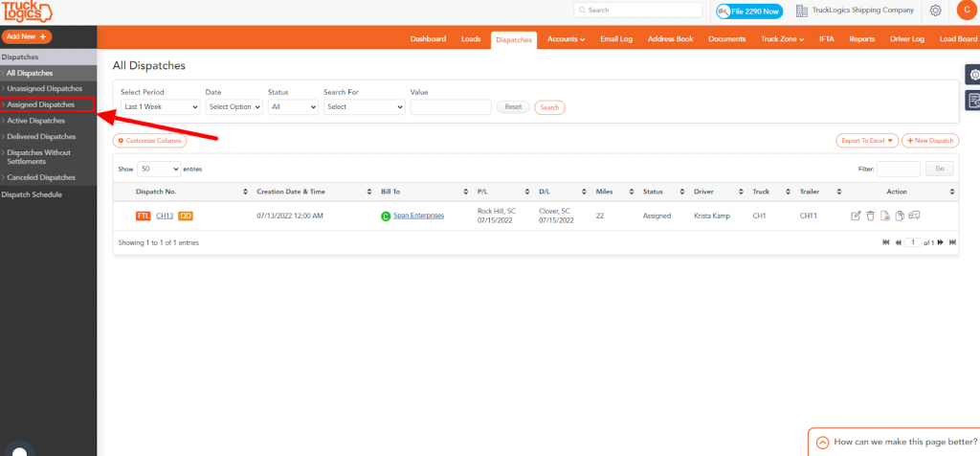Image resolution: width=980 pixels, height=456 pixels.
Task: Click the Filter text field
Action: click(x=898, y=169)
